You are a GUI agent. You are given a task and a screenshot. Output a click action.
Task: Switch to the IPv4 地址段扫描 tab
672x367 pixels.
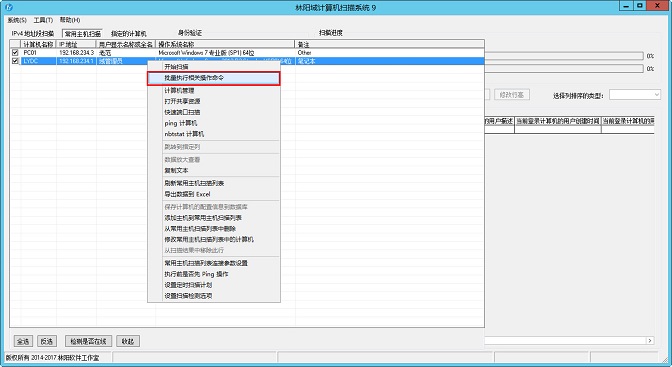33,33
